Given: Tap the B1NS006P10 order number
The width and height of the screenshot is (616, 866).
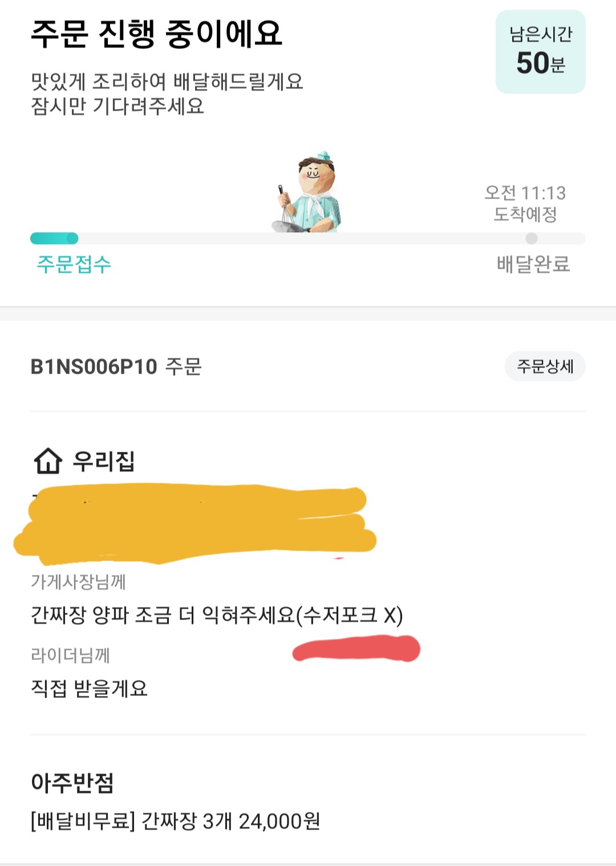Looking at the screenshot, I should pyautogui.click(x=94, y=367).
